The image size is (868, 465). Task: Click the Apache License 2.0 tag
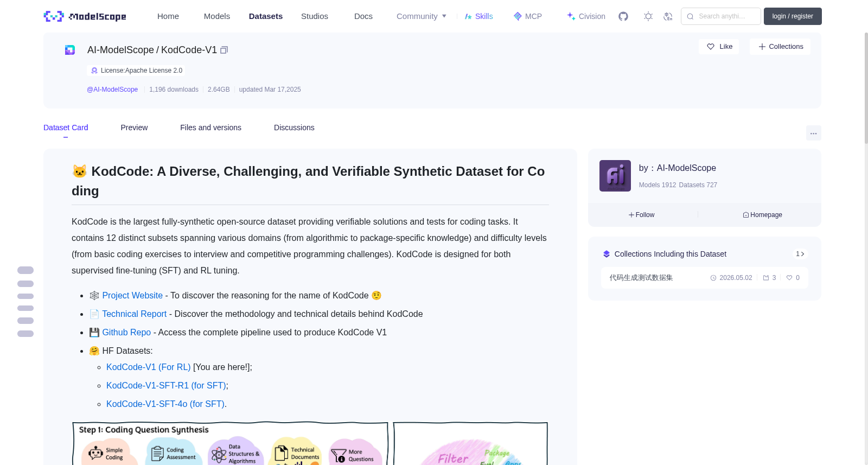(136, 71)
